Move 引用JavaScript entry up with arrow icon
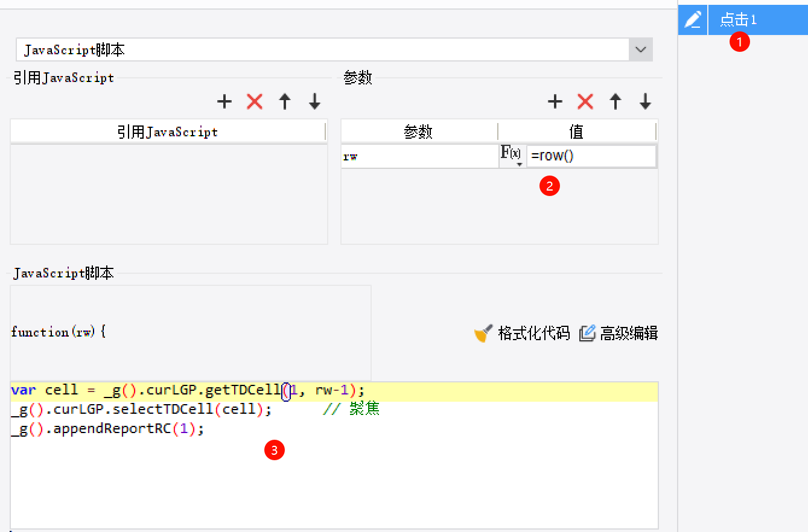Screen dimensions: 808x532 [285, 101]
